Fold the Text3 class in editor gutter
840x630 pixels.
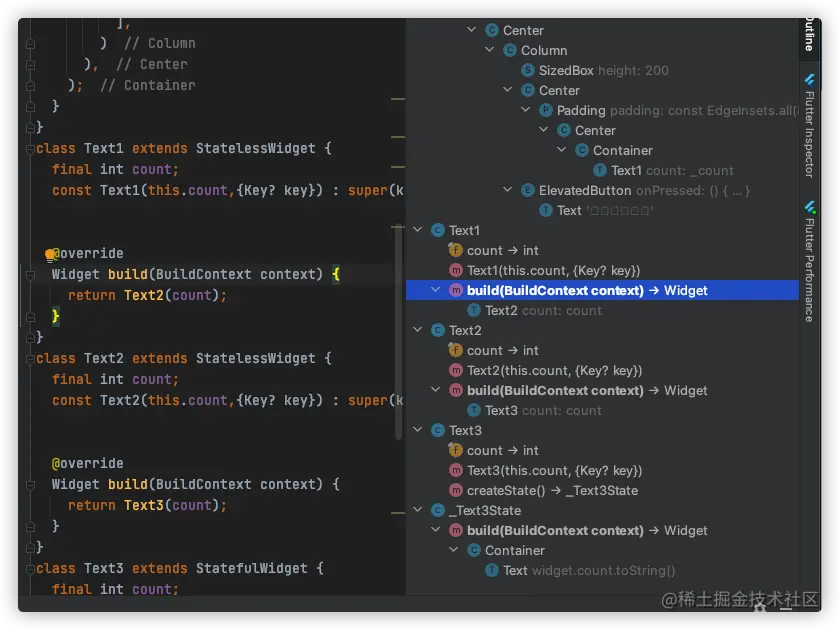click(30, 568)
